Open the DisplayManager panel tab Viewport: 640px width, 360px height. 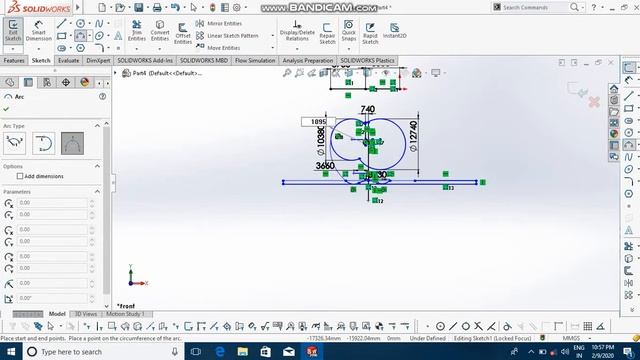84,82
